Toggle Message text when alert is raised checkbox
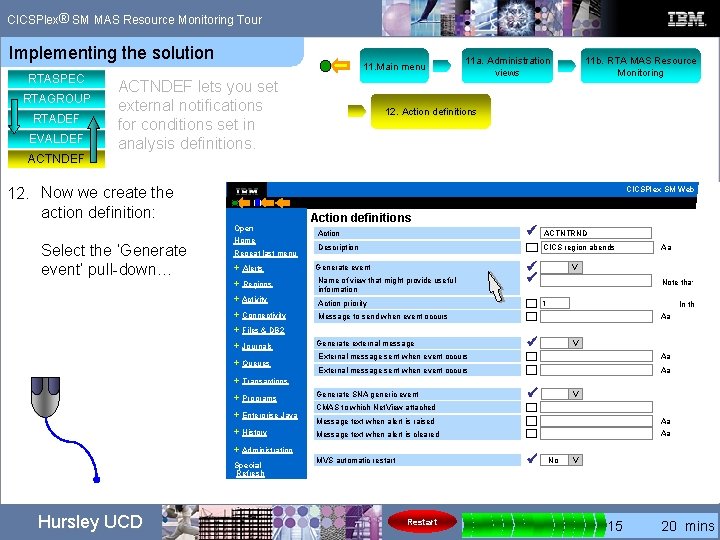 pyautogui.click(x=531, y=421)
